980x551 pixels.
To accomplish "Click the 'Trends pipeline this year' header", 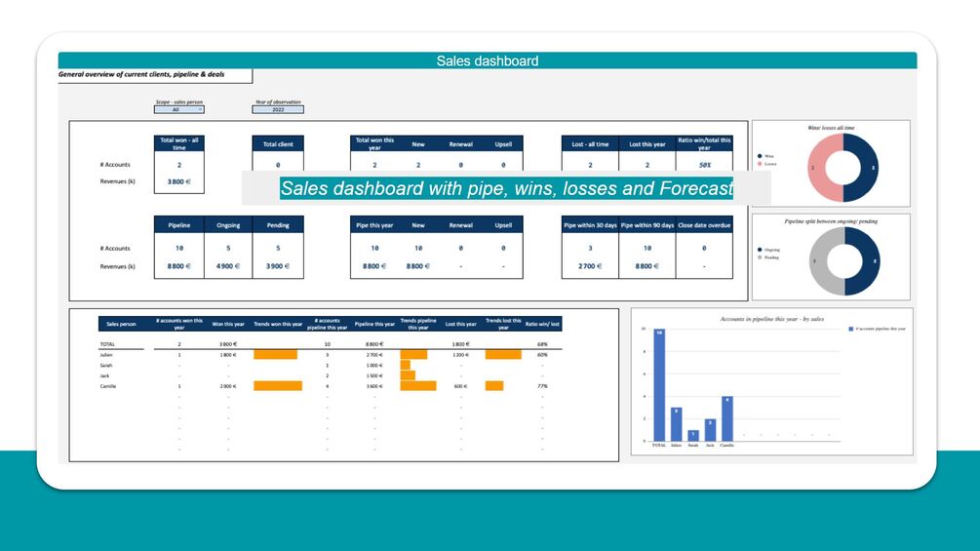I will click(418, 324).
